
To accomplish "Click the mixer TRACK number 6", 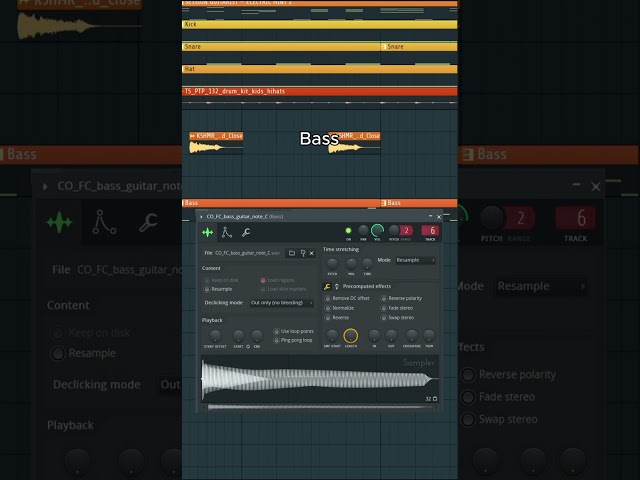I will (430, 231).
